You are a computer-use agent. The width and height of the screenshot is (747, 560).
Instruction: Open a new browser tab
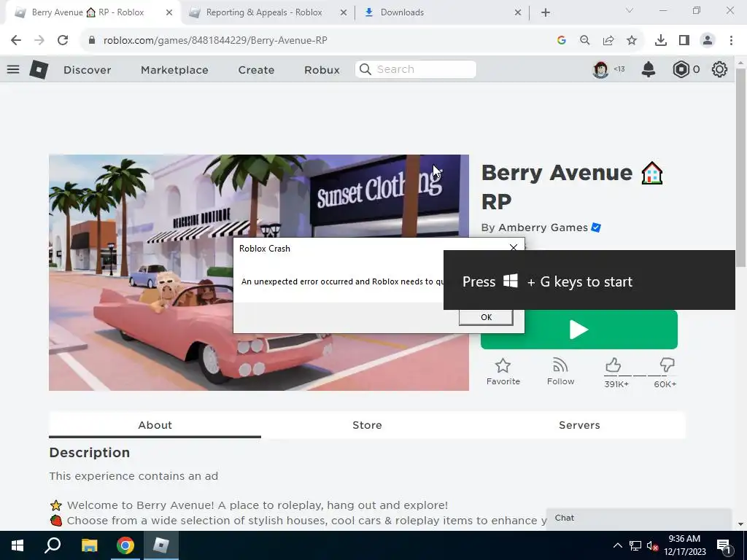[546, 13]
